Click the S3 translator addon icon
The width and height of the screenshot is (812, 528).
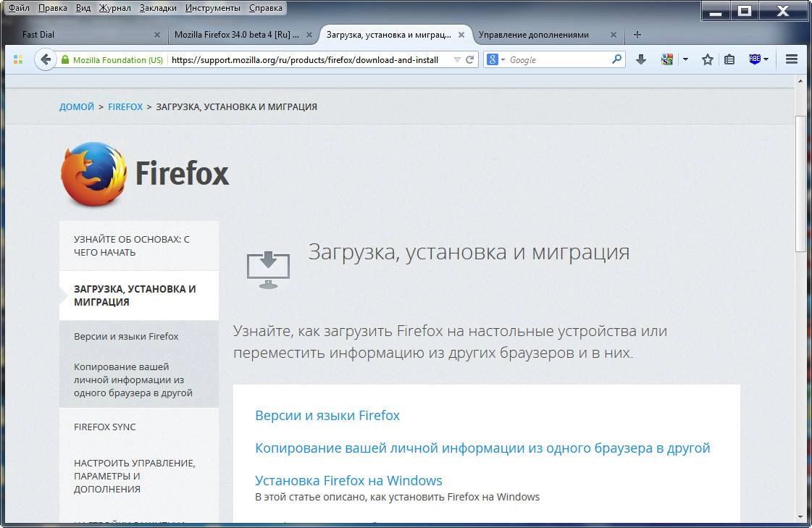coord(667,59)
